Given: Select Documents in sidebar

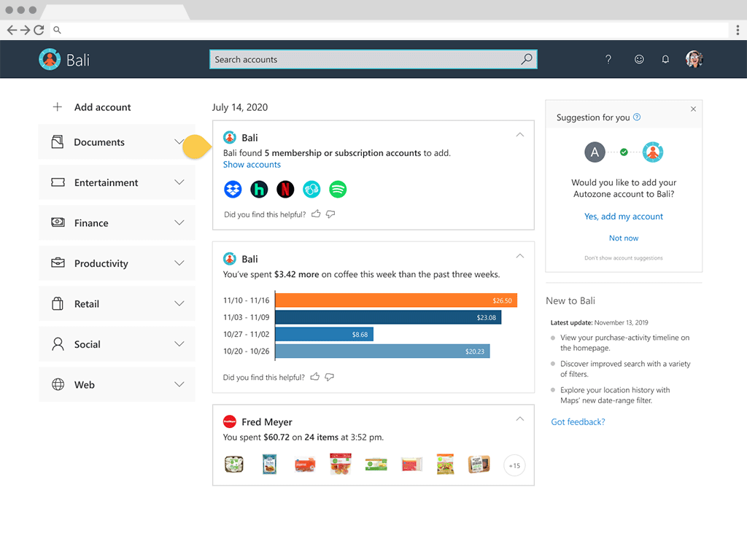Looking at the screenshot, I should click(117, 142).
